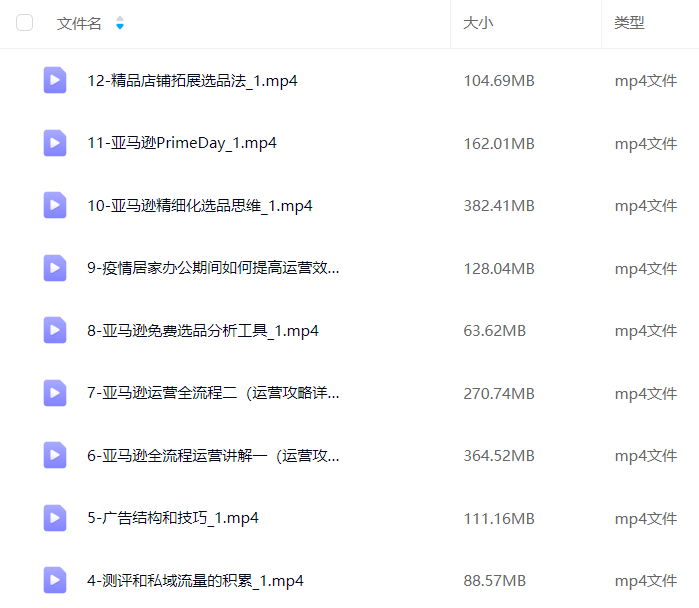The width and height of the screenshot is (699, 608).
Task: Click the size value 270.74MB
Action: 499,394
